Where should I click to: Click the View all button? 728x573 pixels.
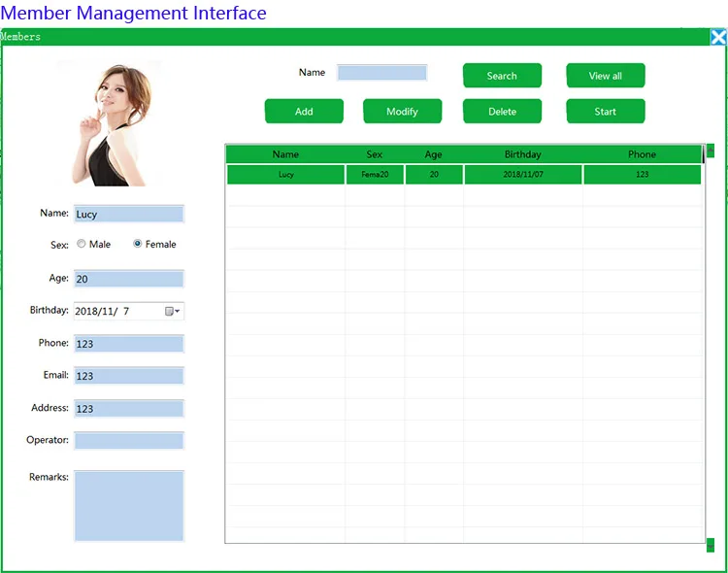point(606,76)
